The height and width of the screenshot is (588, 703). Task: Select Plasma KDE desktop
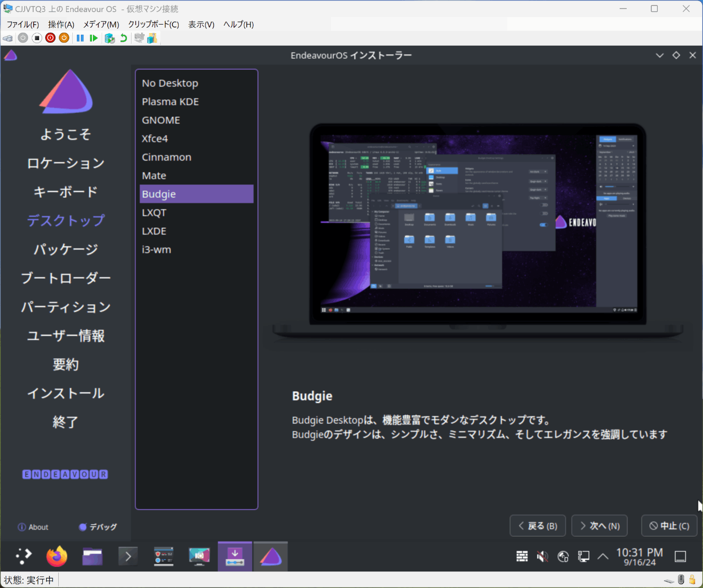click(196, 102)
